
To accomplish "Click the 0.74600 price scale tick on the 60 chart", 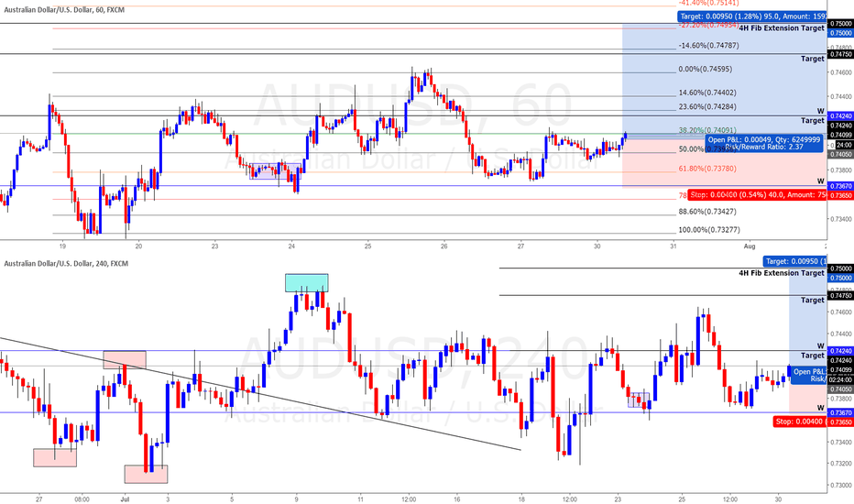I will 842,72.
